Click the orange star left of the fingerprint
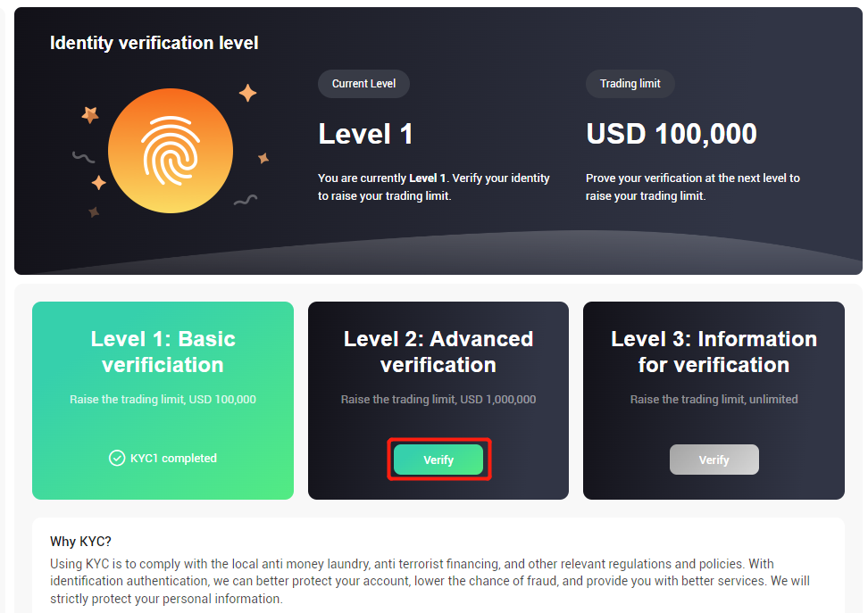 click(90, 114)
